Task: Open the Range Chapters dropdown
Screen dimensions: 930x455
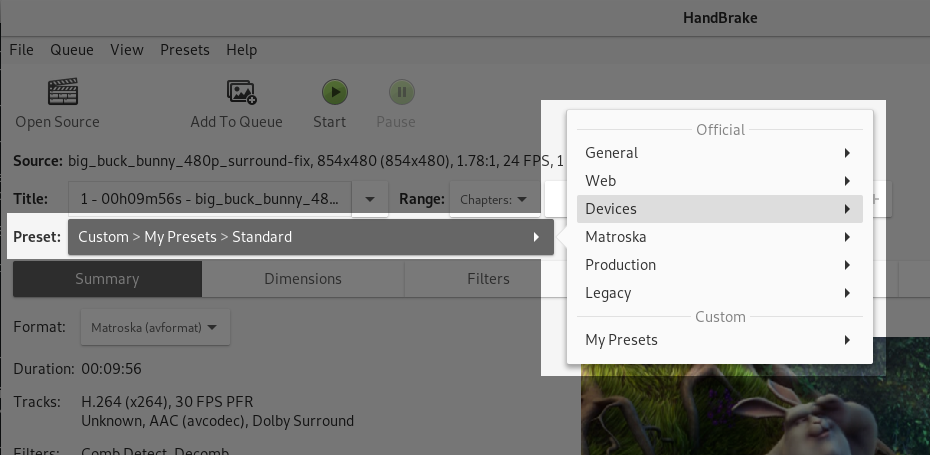Action: [x=495, y=199]
